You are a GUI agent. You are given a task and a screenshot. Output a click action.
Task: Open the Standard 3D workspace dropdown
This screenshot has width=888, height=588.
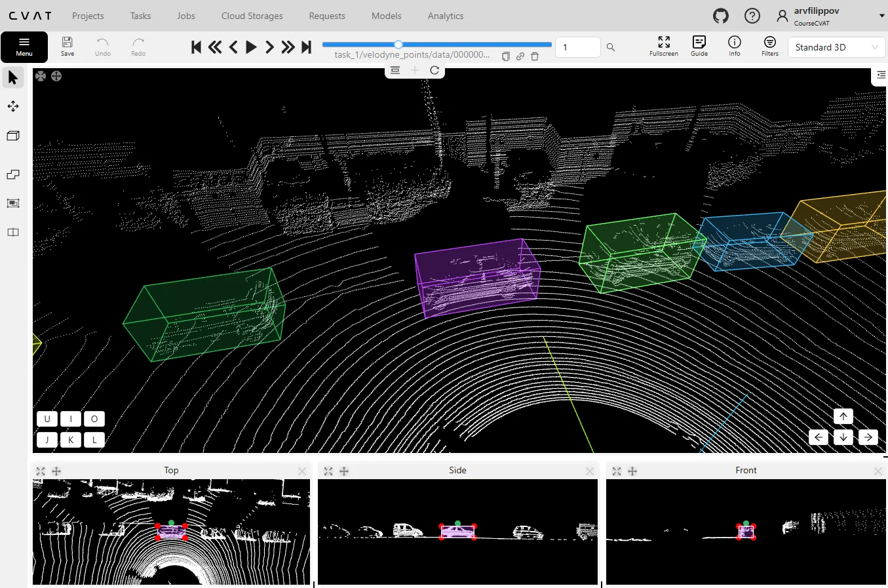click(836, 47)
